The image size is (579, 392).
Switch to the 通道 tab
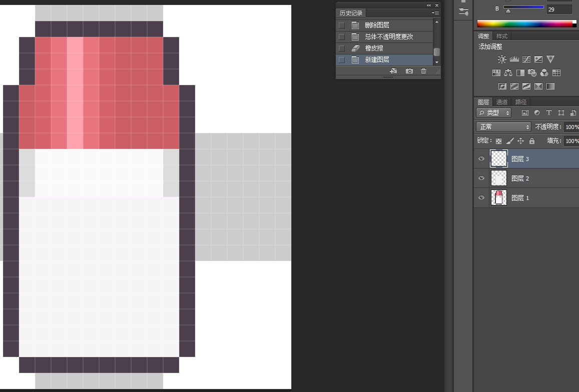point(502,102)
